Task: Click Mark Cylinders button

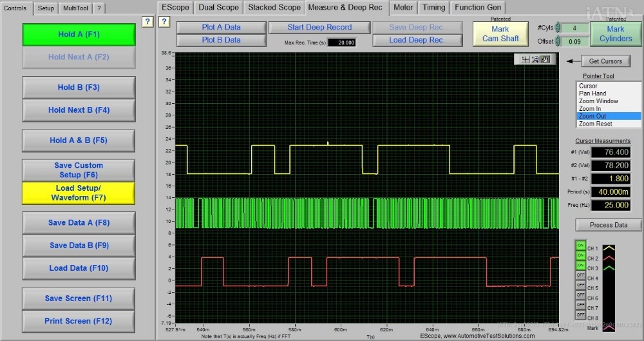Action: click(x=616, y=34)
